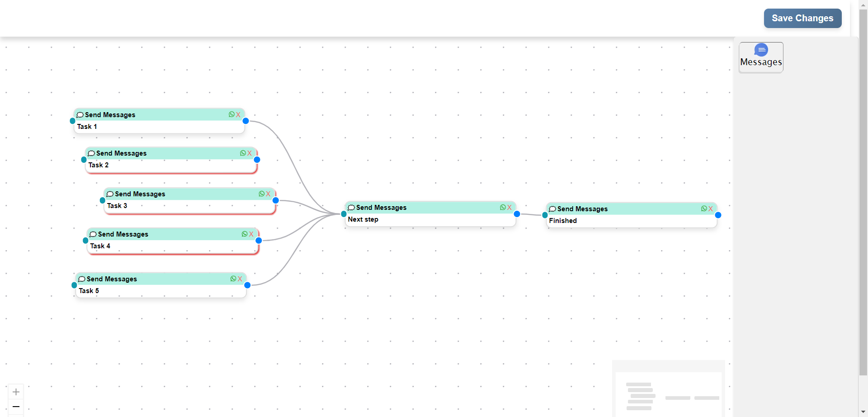868x417 pixels.
Task: Click input handle of Next step node
Action: (x=344, y=214)
